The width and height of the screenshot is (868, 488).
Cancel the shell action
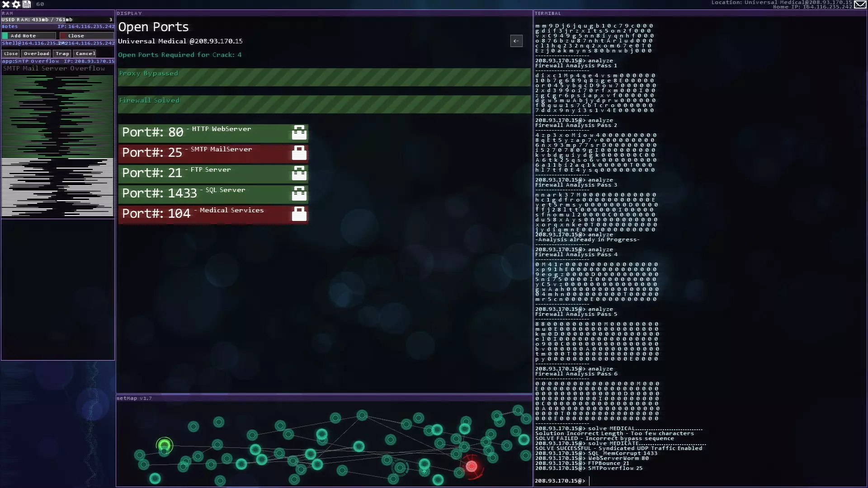tap(85, 53)
